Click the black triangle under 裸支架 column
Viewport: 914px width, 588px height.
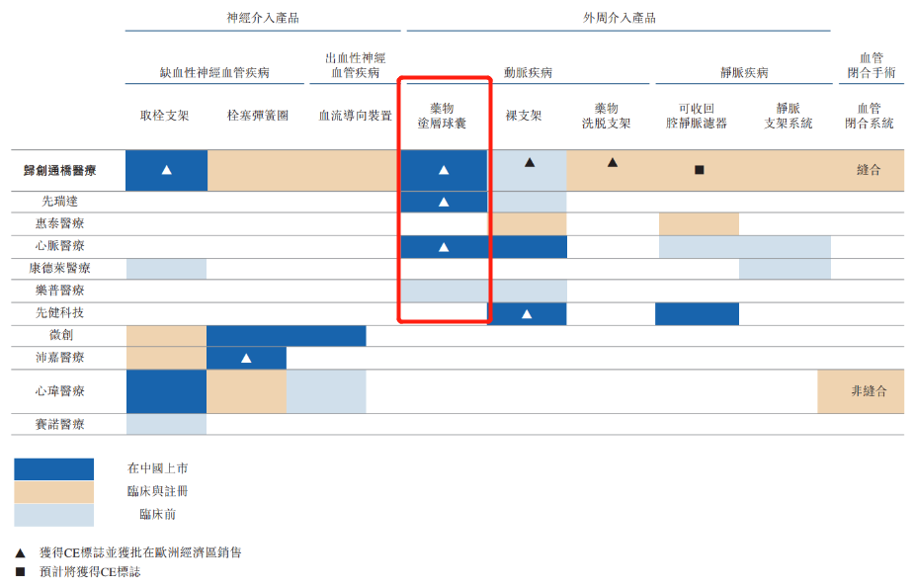coord(530,162)
